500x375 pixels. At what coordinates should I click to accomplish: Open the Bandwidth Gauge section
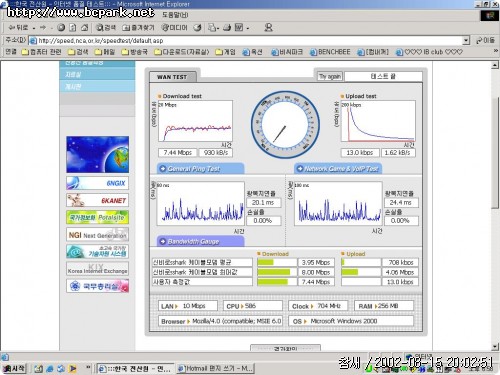click(200, 241)
